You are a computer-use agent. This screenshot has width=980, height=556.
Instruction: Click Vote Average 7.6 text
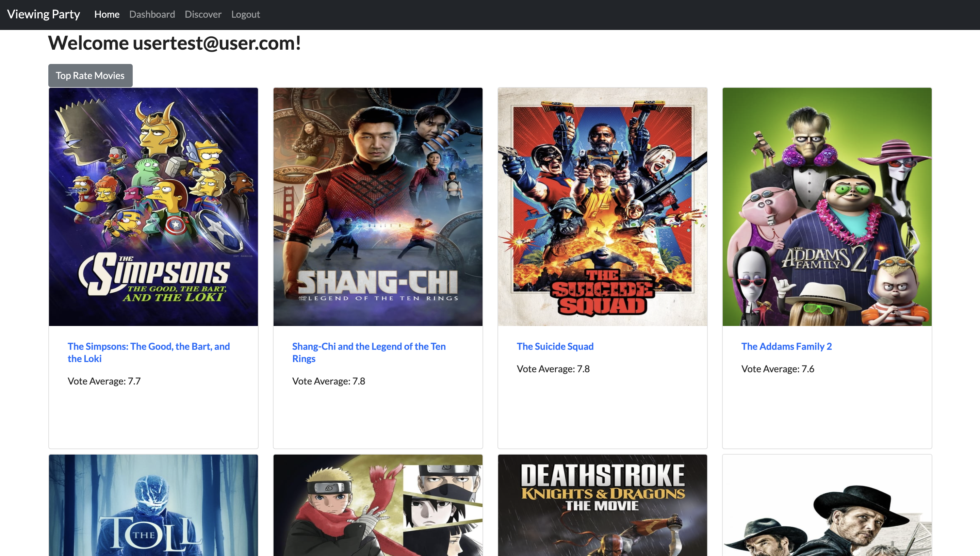[777, 369]
